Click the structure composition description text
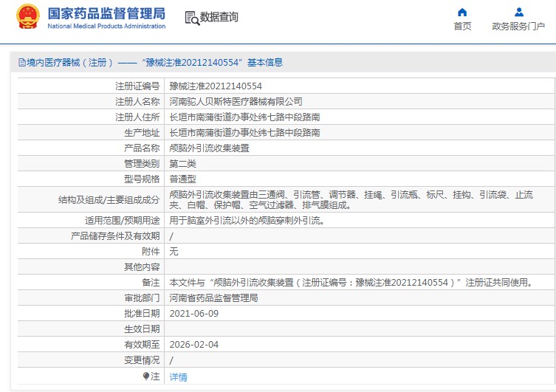Screen dimensions: 556x392 click(351, 199)
